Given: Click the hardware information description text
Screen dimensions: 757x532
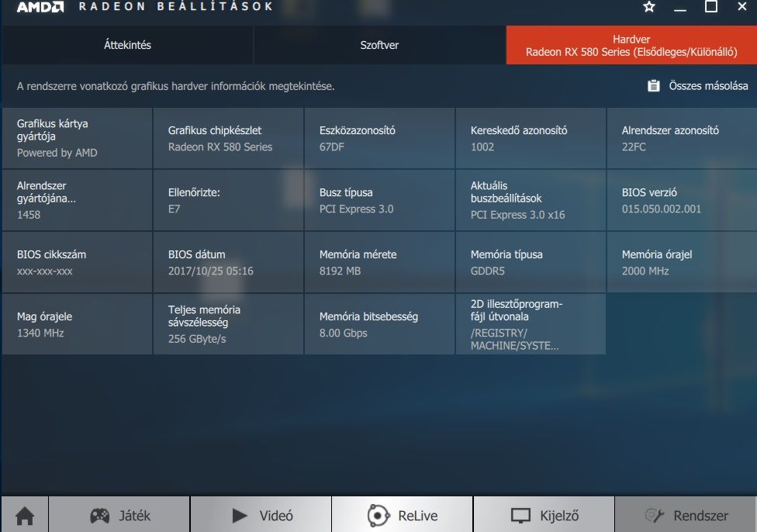Looking at the screenshot, I should click(176, 86).
